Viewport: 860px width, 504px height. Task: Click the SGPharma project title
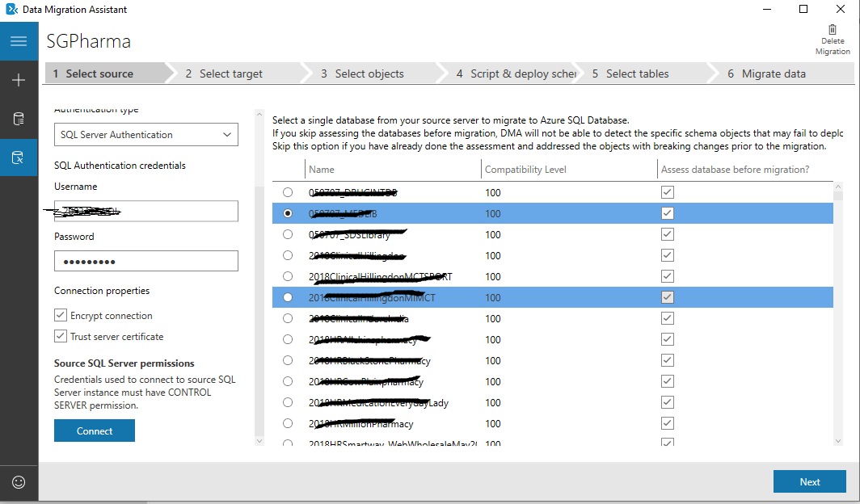pos(88,41)
